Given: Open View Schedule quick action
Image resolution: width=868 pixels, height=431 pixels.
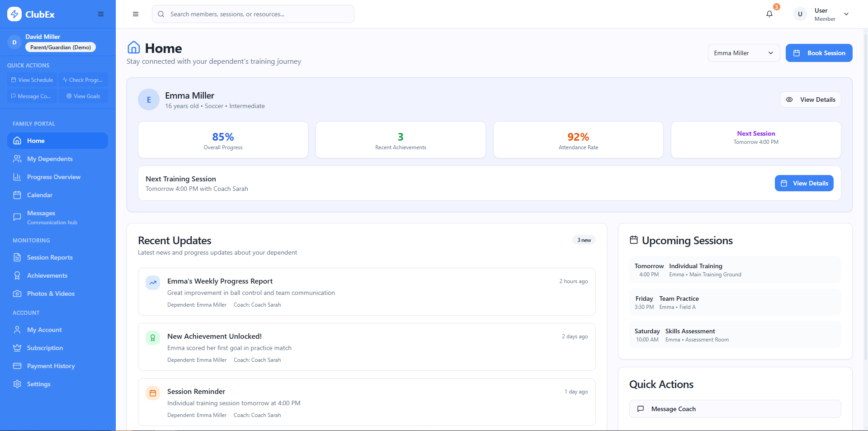Looking at the screenshot, I should pyautogui.click(x=32, y=80).
